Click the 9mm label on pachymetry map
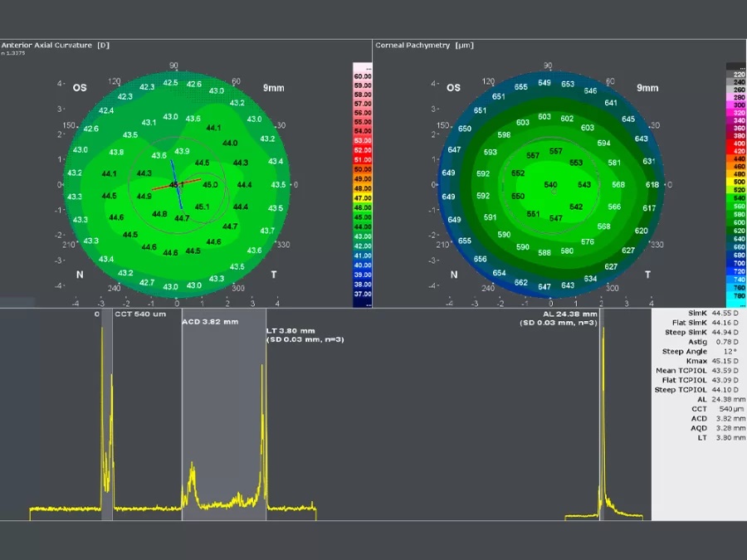This screenshot has height=560, width=747. 647,88
